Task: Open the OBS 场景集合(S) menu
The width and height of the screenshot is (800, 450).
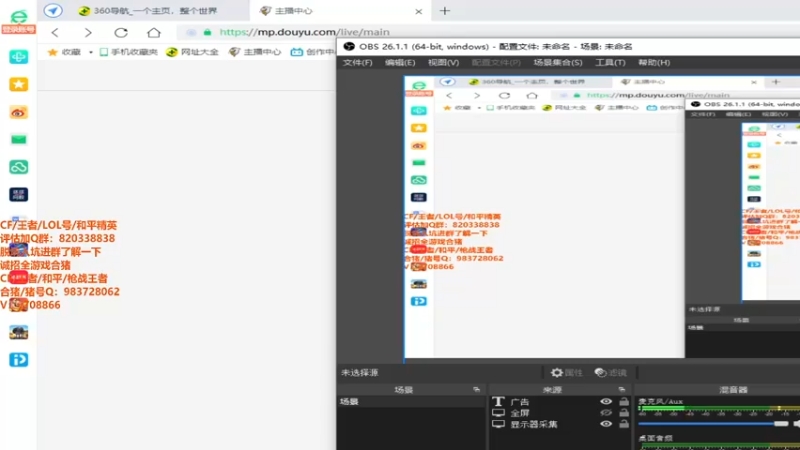Action: (x=558, y=63)
